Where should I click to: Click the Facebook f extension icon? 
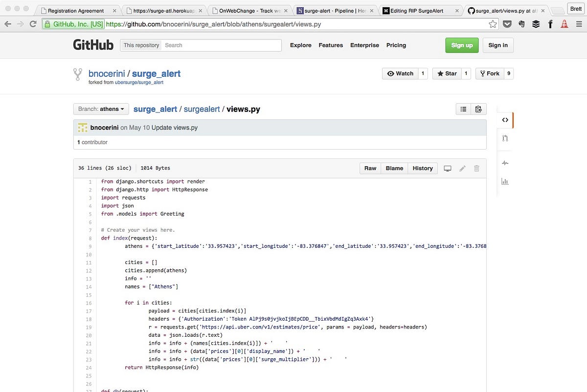(550, 24)
